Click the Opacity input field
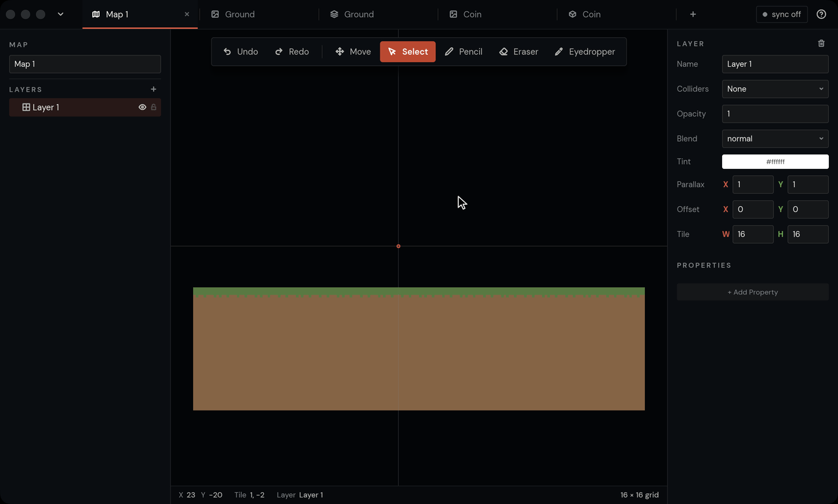Screen dimensions: 838x504 tap(775, 114)
